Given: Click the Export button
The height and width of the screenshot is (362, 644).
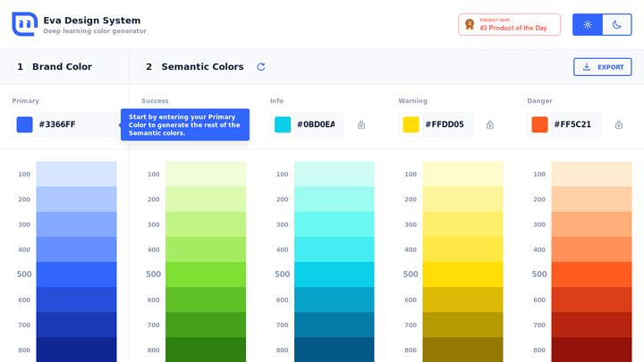Looking at the screenshot, I should [602, 67].
